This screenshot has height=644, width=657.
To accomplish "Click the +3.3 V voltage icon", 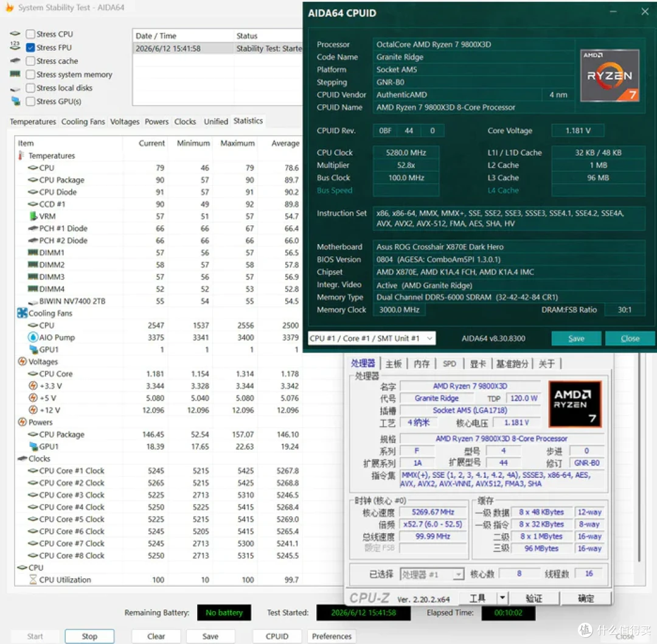I will [x=33, y=385].
